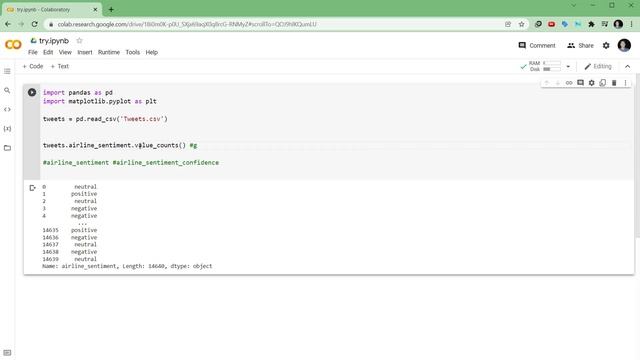
Task: Click the 'import pandas as pd' line
Action: coord(78,93)
